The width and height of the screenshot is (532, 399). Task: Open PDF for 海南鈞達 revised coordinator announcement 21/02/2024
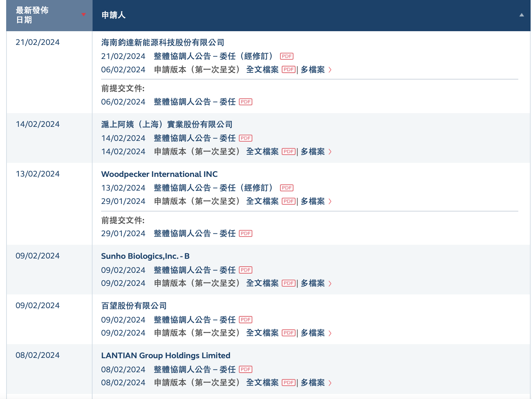287,56
